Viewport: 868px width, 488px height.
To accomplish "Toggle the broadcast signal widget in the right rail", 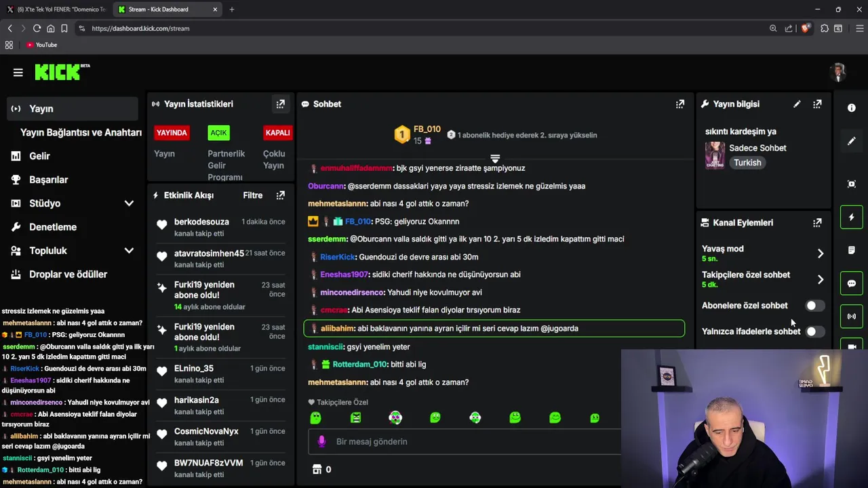I will pyautogui.click(x=852, y=317).
